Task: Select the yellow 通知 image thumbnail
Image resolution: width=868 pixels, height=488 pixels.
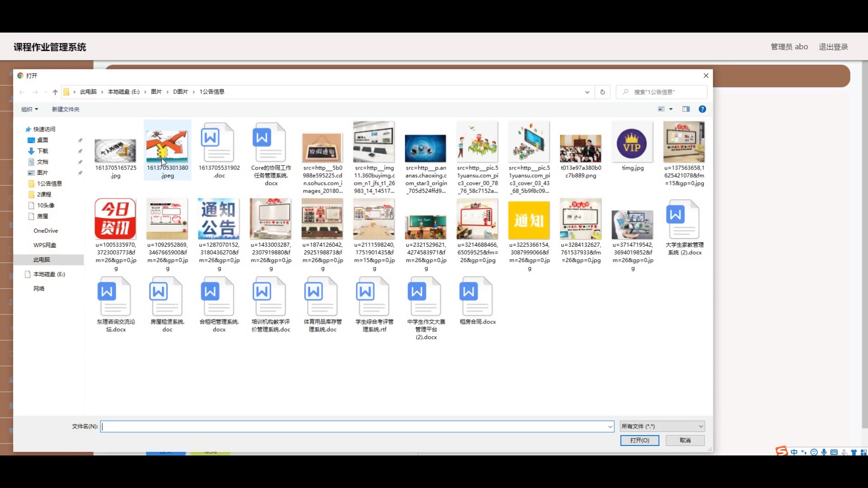Action: pos(529,220)
